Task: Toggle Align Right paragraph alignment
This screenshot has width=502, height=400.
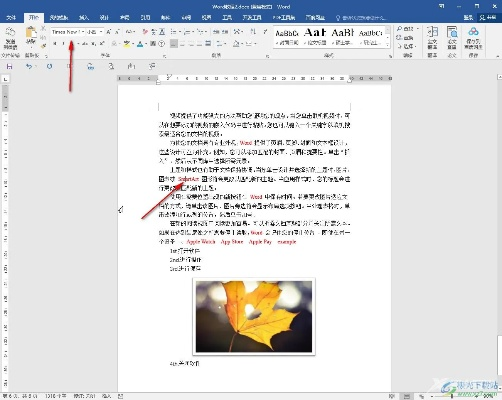Action: pos(191,44)
